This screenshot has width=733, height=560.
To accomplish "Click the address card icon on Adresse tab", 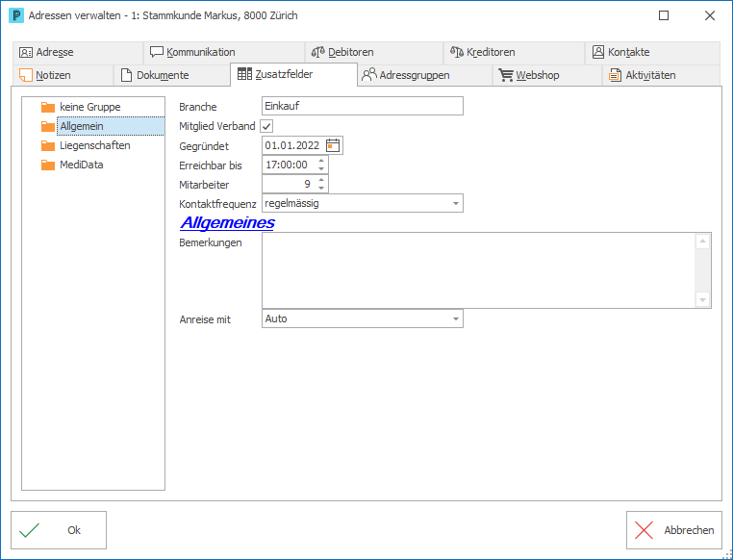I will [x=26, y=52].
